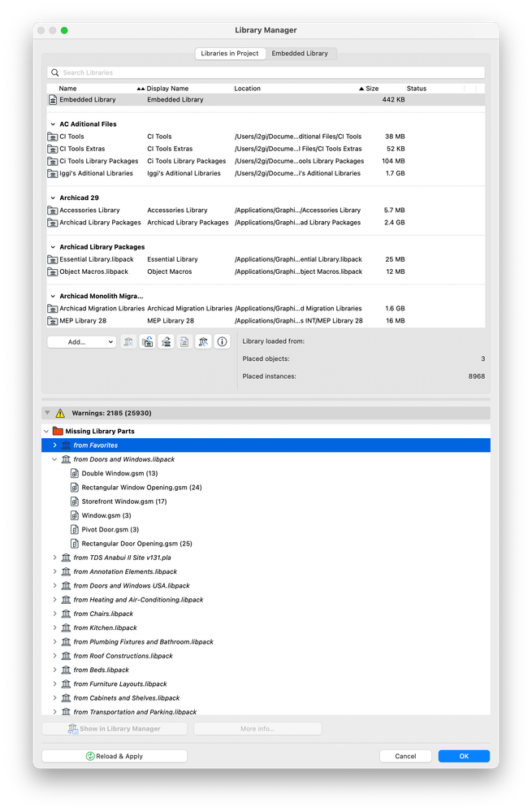Expand from Plumbing Fixtures and Bathroom.libpack
The image size is (532, 812).
[x=55, y=641]
